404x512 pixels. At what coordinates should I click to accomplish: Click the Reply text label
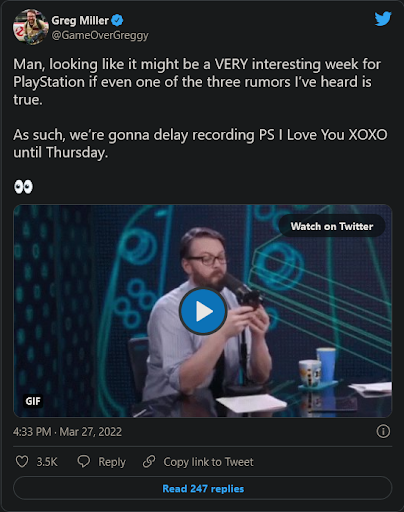(x=112, y=462)
